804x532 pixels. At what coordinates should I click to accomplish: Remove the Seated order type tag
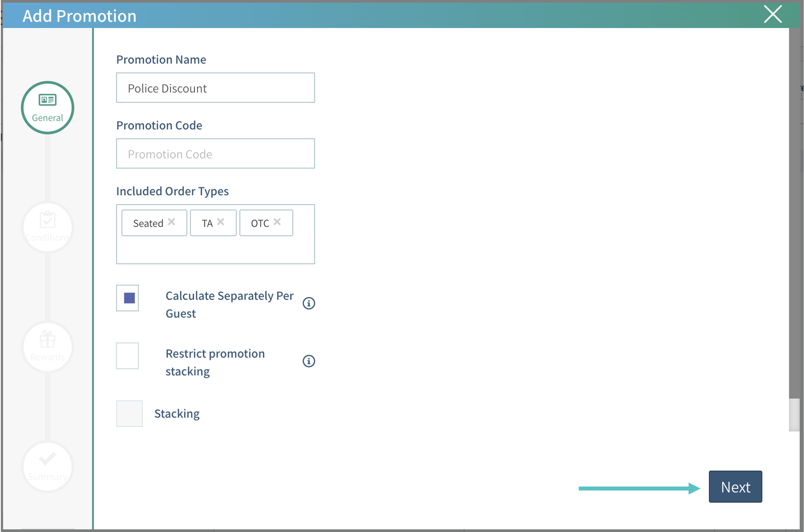[x=171, y=222]
